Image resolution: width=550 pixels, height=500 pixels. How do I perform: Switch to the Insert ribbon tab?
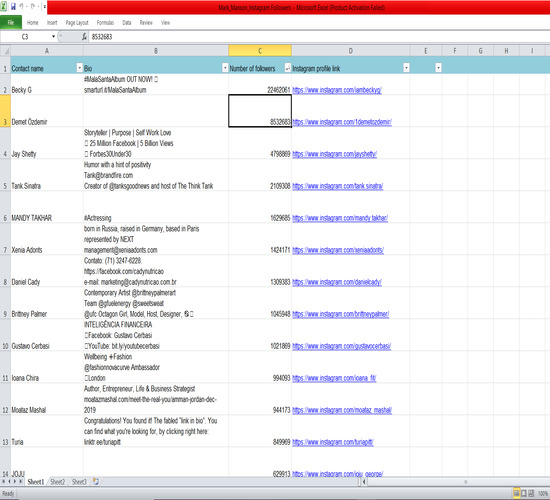pos(52,23)
